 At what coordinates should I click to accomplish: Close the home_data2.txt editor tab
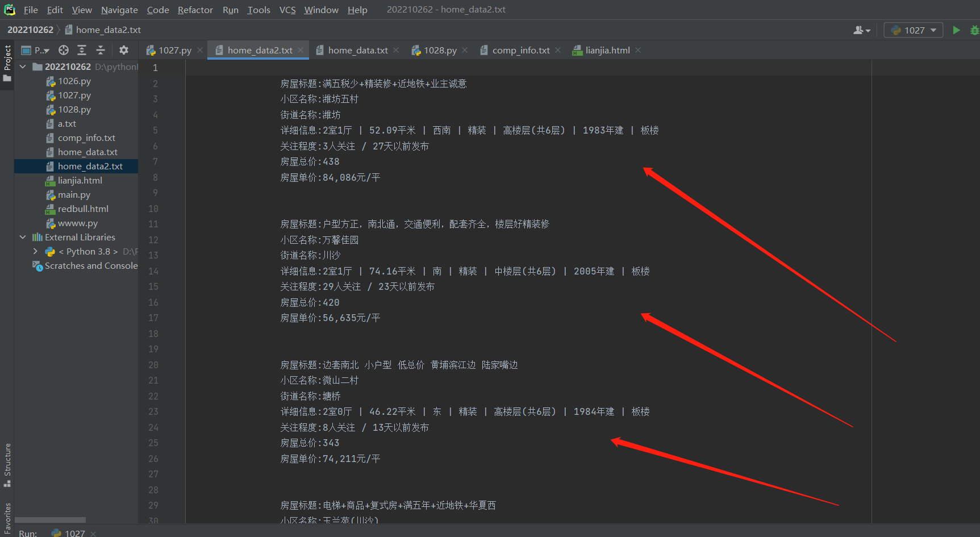301,50
